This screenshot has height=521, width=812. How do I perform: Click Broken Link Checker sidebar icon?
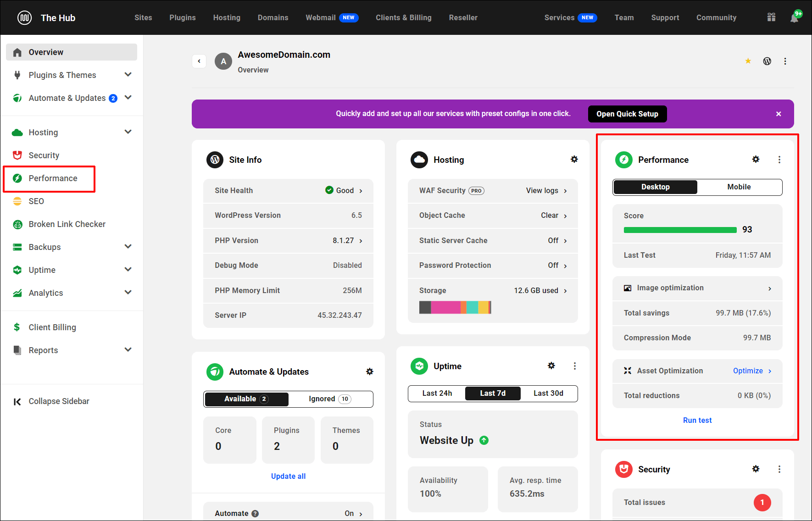(x=17, y=224)
